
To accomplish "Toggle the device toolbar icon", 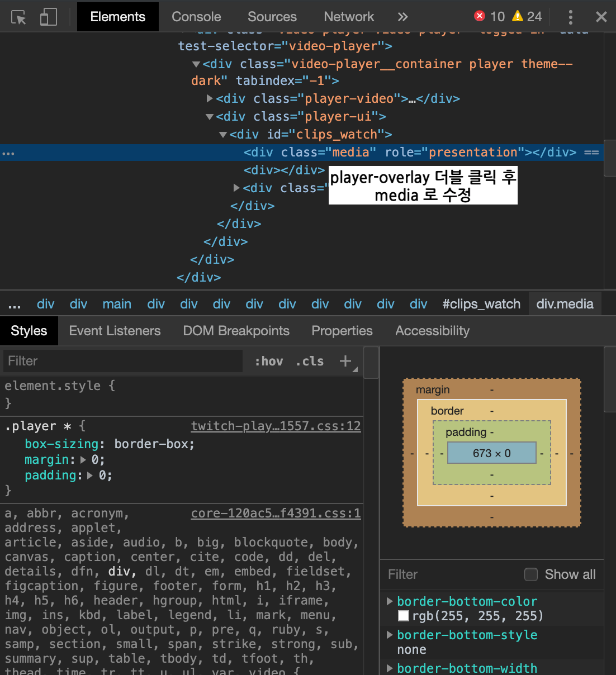I will (49, 17).
